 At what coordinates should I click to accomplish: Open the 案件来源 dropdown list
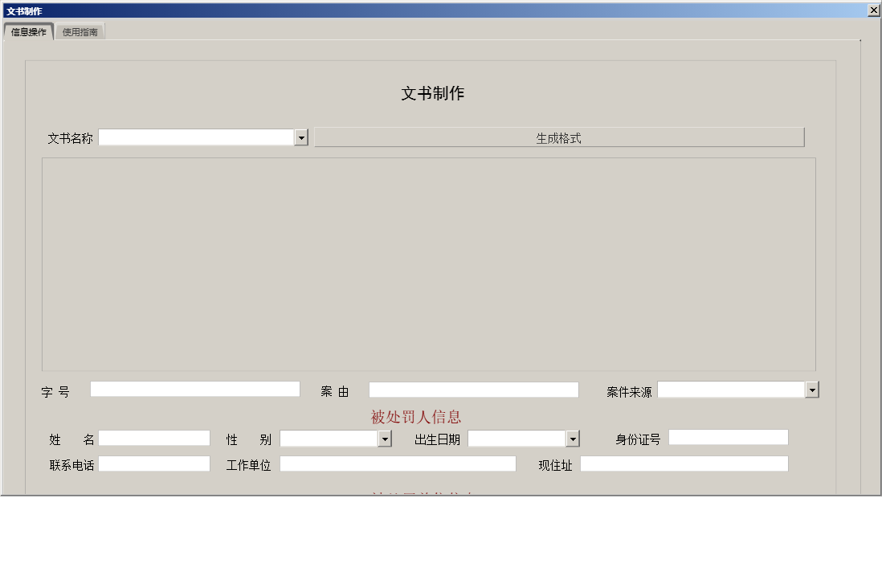click(x=811, y=389)
